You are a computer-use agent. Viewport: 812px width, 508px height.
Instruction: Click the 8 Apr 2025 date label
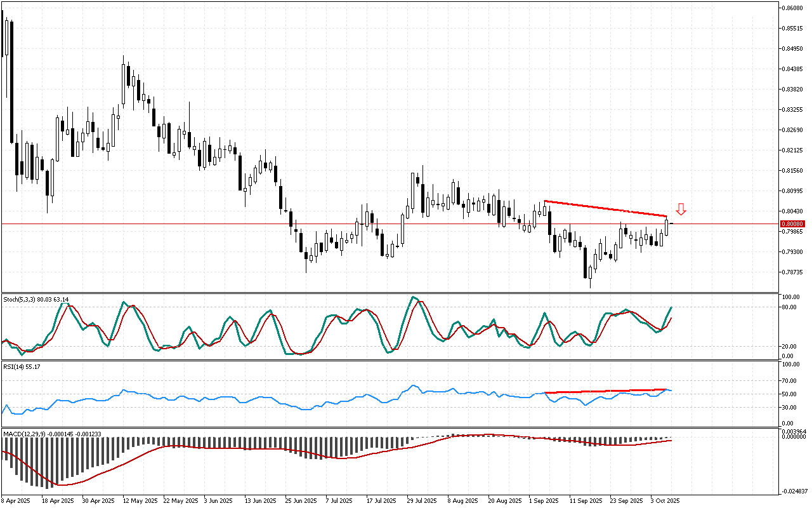point(18,500)
